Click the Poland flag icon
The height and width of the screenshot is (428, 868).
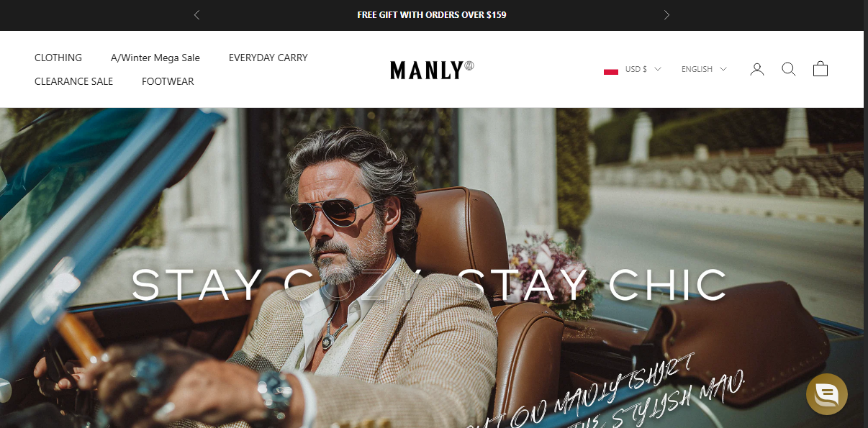tap(611, 70)
